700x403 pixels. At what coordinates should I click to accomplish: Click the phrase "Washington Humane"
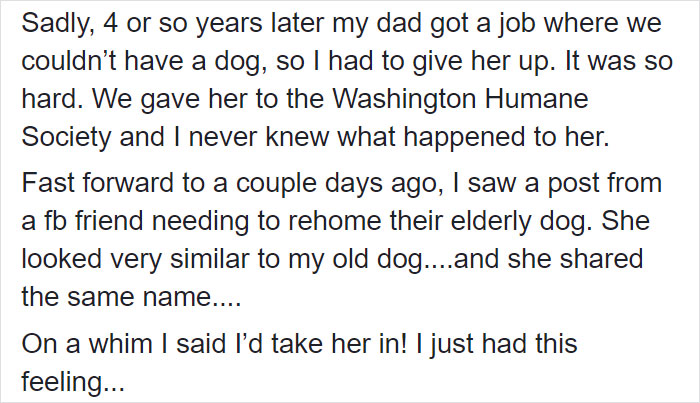pos(460,99)
